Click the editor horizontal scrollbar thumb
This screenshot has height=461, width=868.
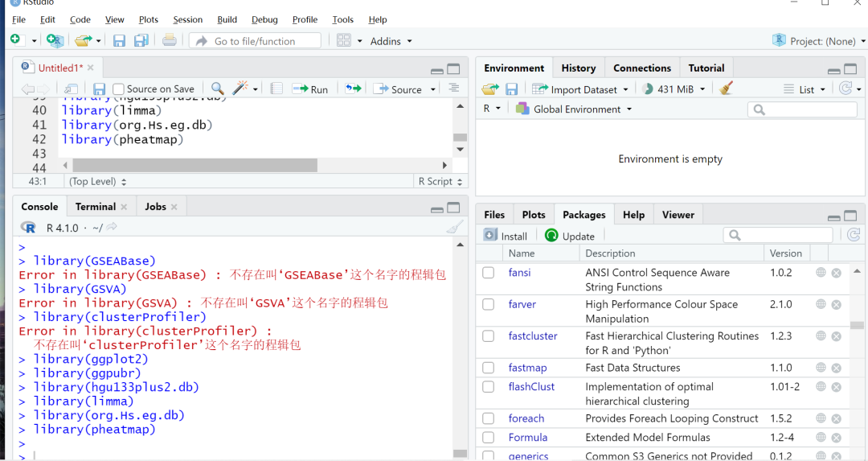[x=194, y=165]
